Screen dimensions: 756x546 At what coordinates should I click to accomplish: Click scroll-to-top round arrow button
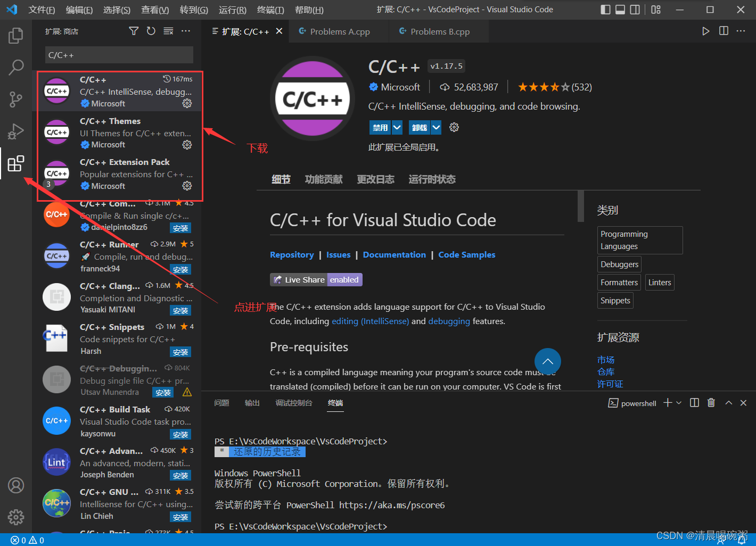pos(547,362)
